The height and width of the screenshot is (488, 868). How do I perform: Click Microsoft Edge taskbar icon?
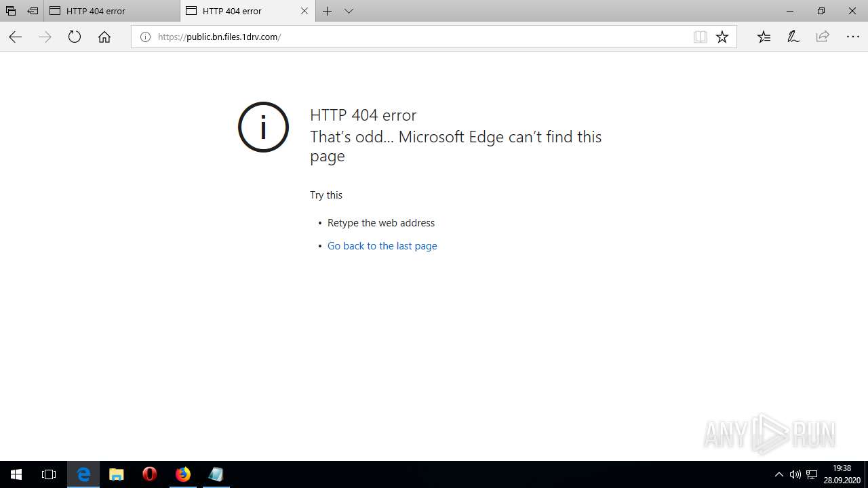pyautogui.click(x=83, y=474)
